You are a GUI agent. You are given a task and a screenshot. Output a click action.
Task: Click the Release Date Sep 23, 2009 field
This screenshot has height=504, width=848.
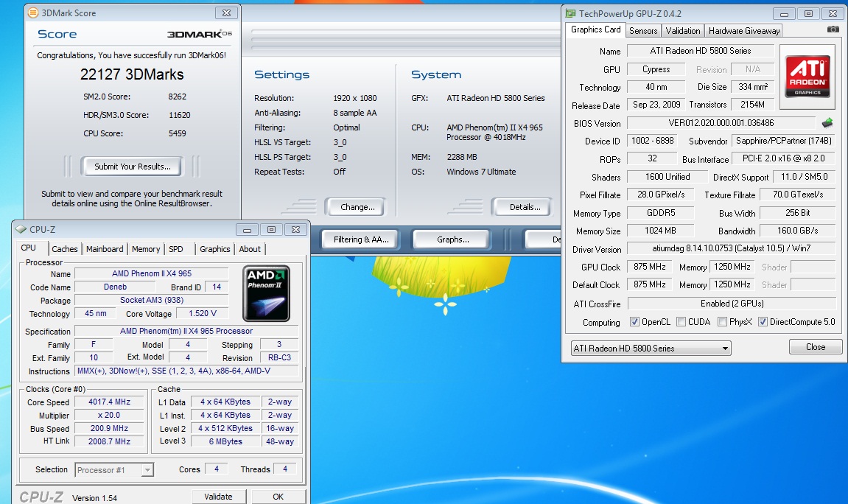click(x=656, y=105)
